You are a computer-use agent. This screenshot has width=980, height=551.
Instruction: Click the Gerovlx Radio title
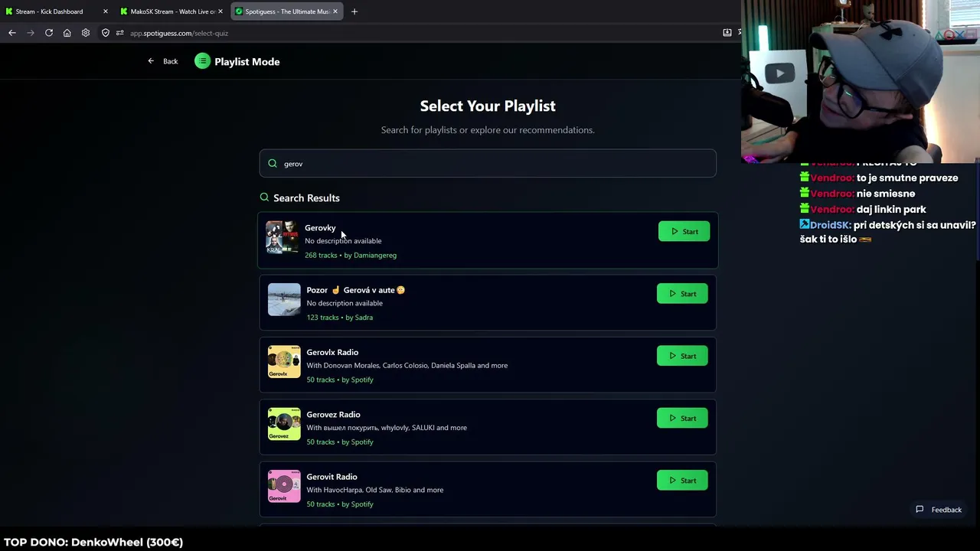pos(332,352)
